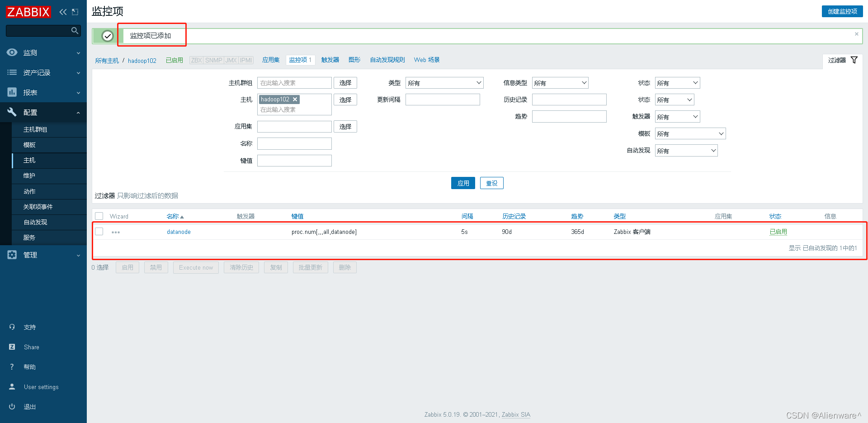Open the three-dots wizard menu for datanode

[x=116, y=232]
